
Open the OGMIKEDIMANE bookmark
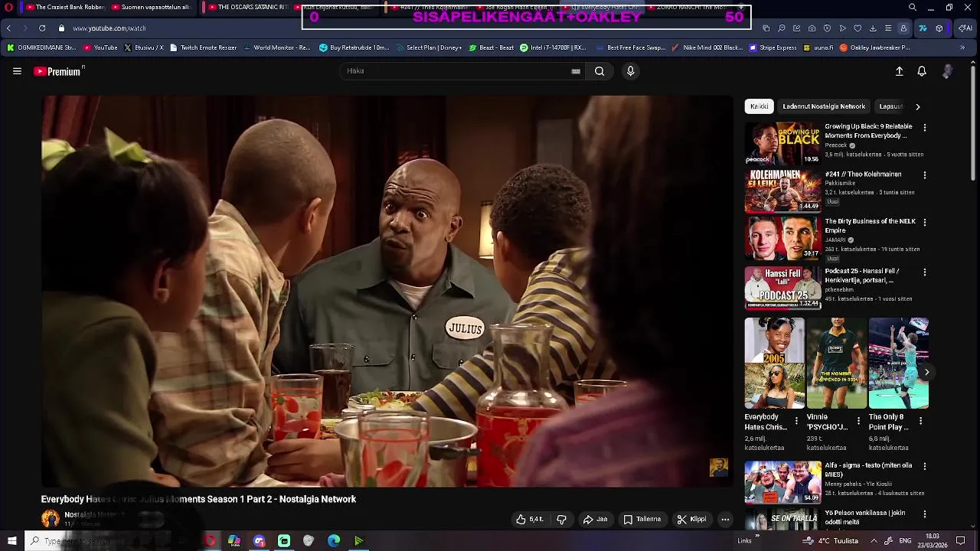pos(41,47)
